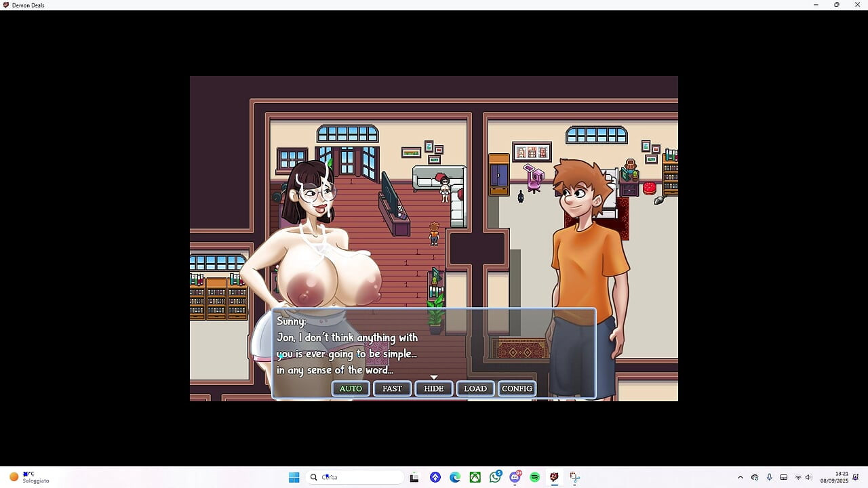The image size is (868, 488).
Task: Enable AUTO dialogue advance mode
Action: tap(351, 388)
